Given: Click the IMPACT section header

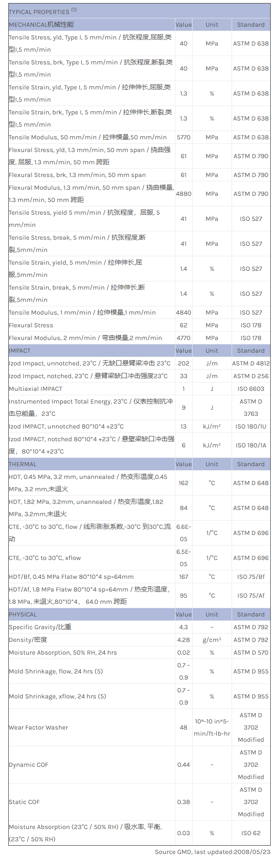Looking at the screenshot, I should pos(20,351).
